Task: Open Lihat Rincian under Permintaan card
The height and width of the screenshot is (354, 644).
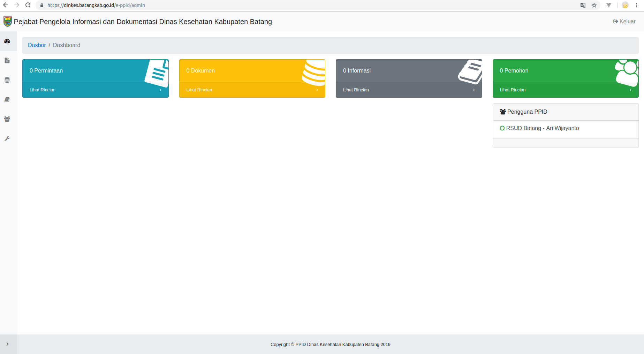Action: point(43,90)
